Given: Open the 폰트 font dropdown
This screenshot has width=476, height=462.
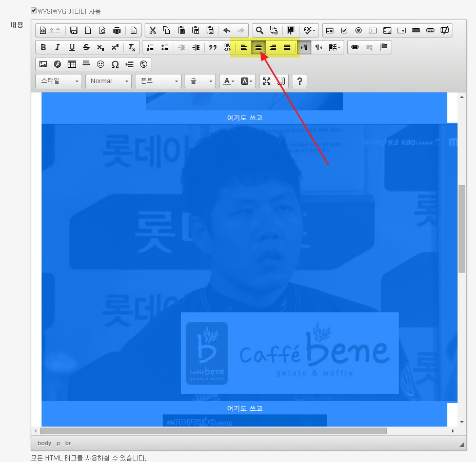Looking at the screenshot, I should pyautogui.click(x=158, y=81).
